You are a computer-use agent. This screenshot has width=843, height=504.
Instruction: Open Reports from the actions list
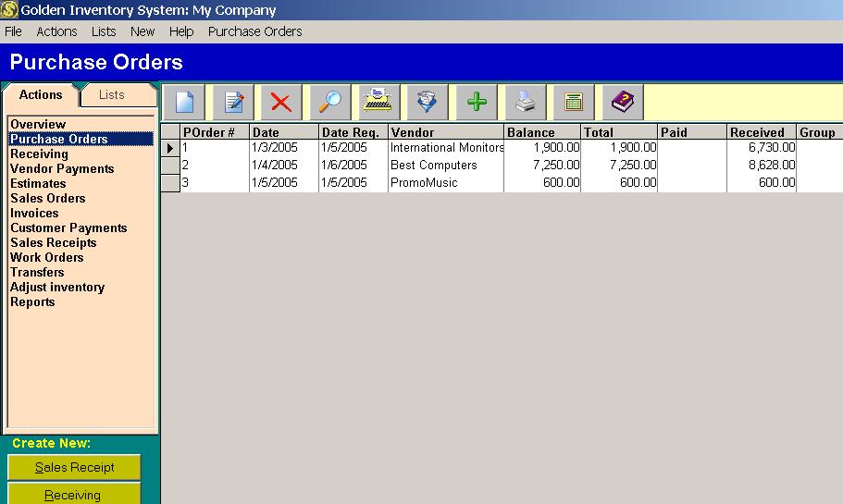pyautogui.click(x=32, y=301)
